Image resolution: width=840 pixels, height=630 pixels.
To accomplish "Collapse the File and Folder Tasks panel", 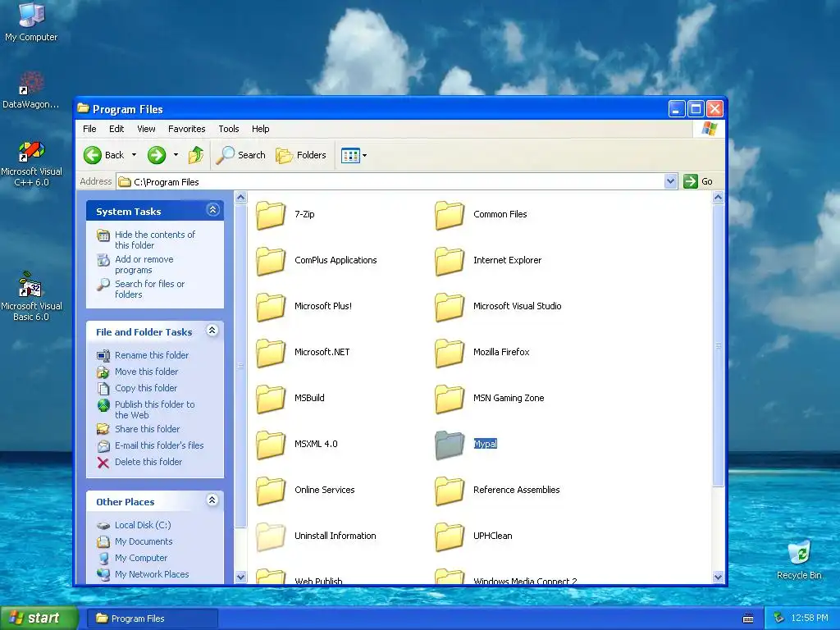I will 212,331.
